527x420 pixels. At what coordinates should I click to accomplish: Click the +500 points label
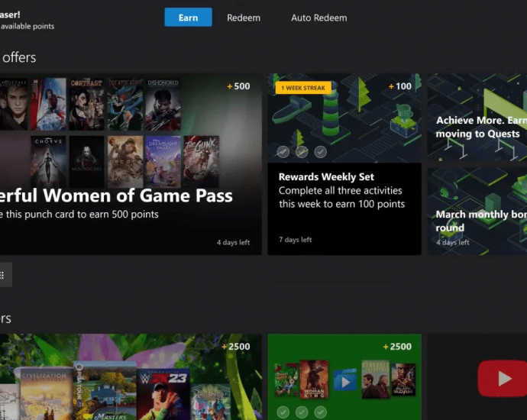pos(238,86)
